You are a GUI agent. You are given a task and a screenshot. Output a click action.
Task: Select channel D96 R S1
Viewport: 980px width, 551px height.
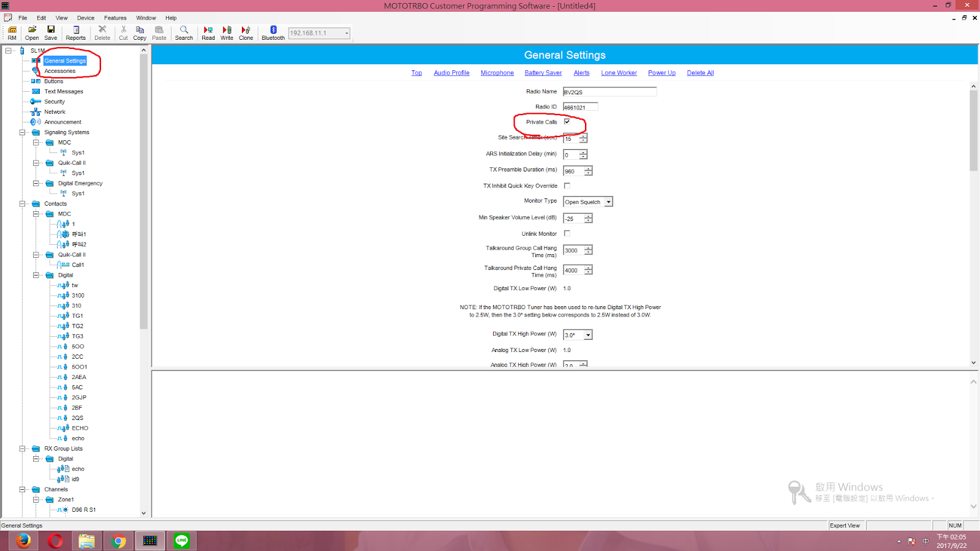click(83, 510)
